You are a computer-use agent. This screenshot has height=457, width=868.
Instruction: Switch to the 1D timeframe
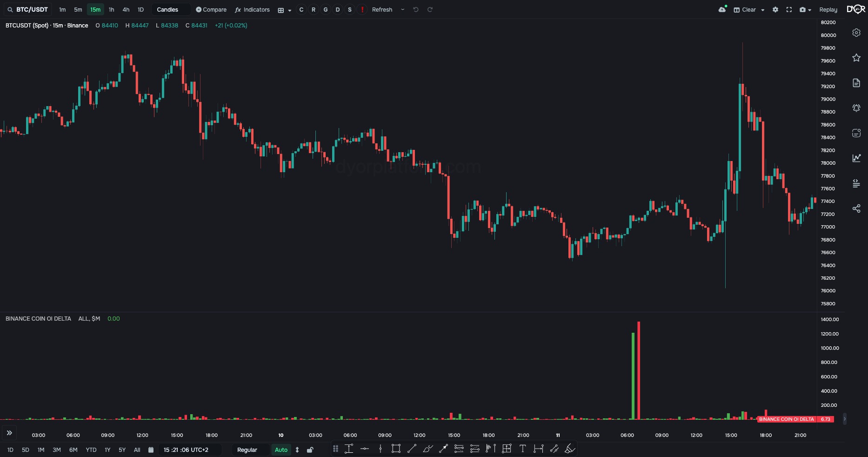pyautogui.click(x=140, y=9)
